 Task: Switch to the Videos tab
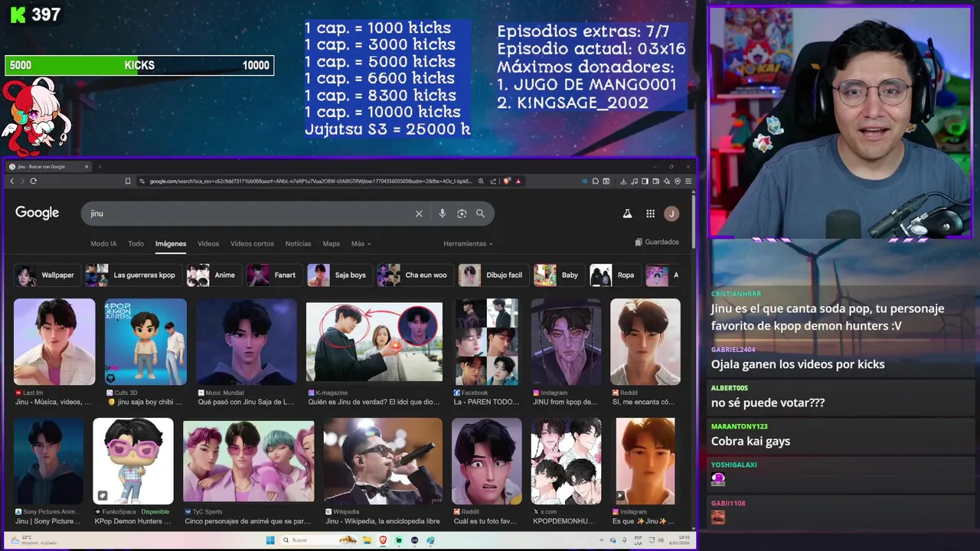tap(208, 244)
